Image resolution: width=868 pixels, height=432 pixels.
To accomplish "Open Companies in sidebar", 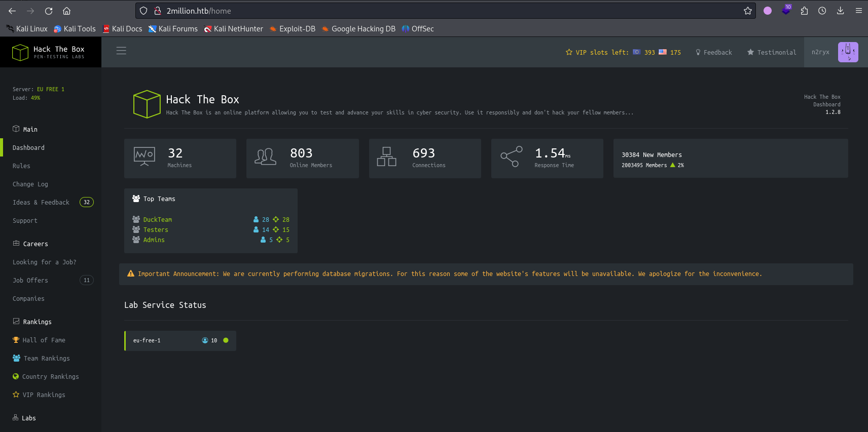I will [28, 298].
